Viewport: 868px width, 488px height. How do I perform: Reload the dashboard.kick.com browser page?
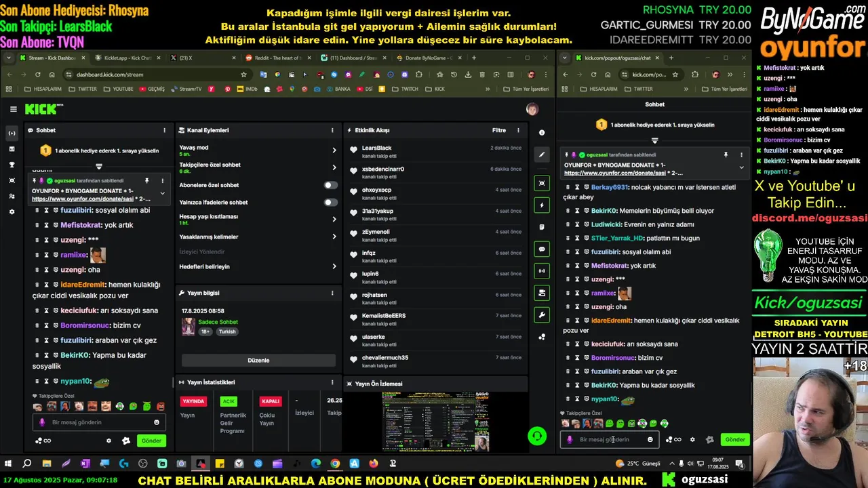[x=37, y=75]
